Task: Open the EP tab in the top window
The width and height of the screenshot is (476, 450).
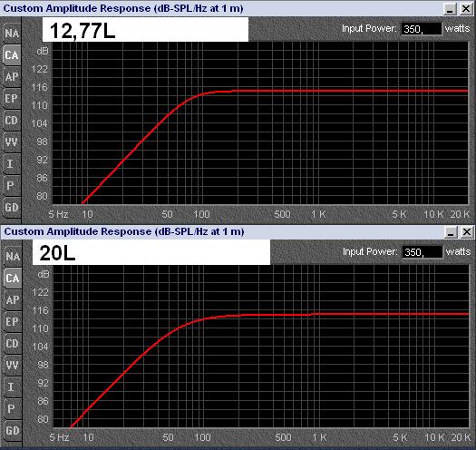Action: [x=12, y=99]
